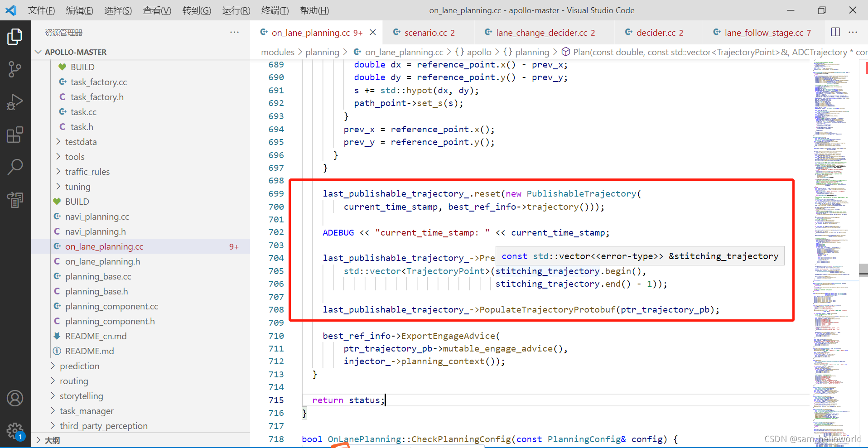Open the remote/testing panel icon below search
Image resolution: width=868 pixels, height=448 pixels.
pyautogui.click(x=15, y=199)
